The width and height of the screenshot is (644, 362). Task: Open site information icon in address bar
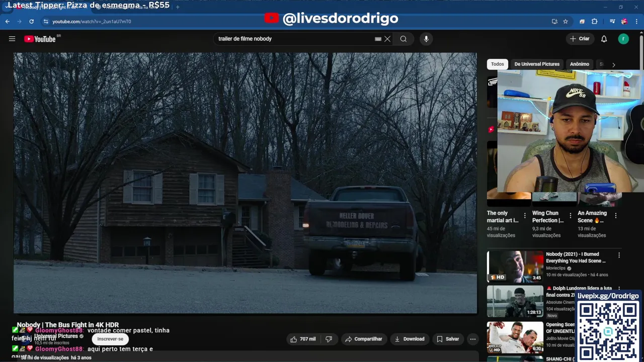click(x=46, y=22)
